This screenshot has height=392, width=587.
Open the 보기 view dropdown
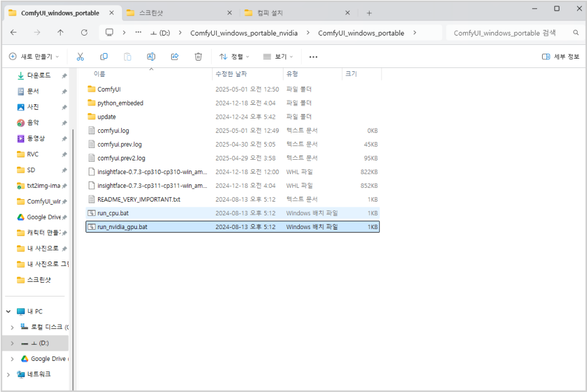(x=278, y=57)
